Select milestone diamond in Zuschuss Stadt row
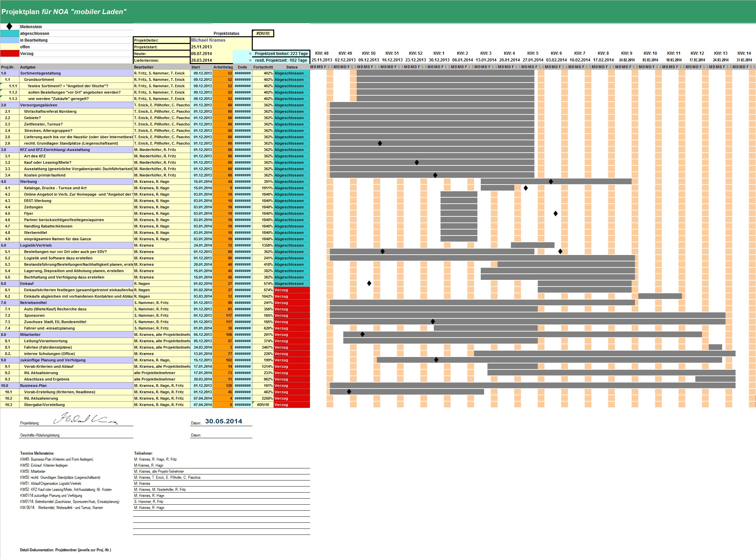756x559 pixels. click(433, 321)
